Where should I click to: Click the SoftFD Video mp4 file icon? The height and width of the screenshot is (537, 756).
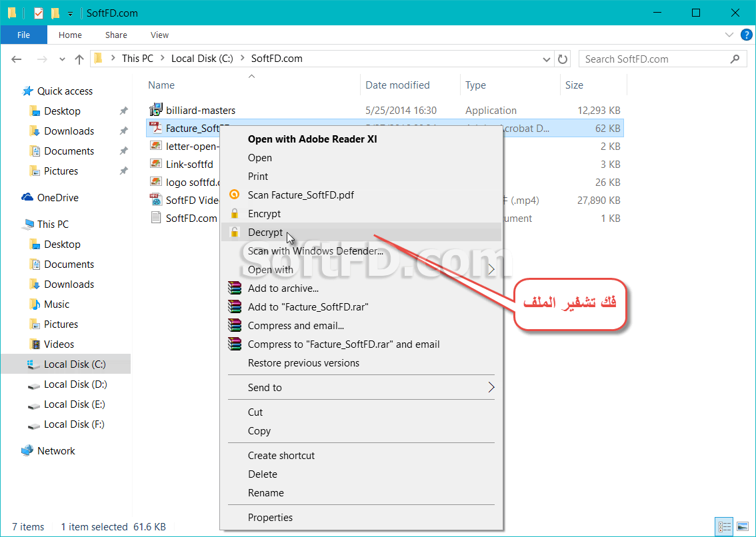point(155,200)
